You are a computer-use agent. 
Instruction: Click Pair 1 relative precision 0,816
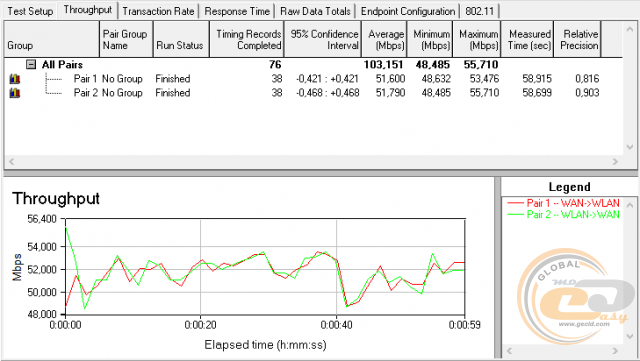[587, 79]
